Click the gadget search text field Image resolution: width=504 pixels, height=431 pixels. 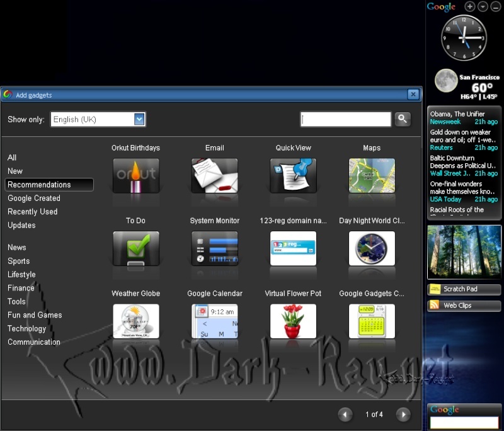(345, 119)
